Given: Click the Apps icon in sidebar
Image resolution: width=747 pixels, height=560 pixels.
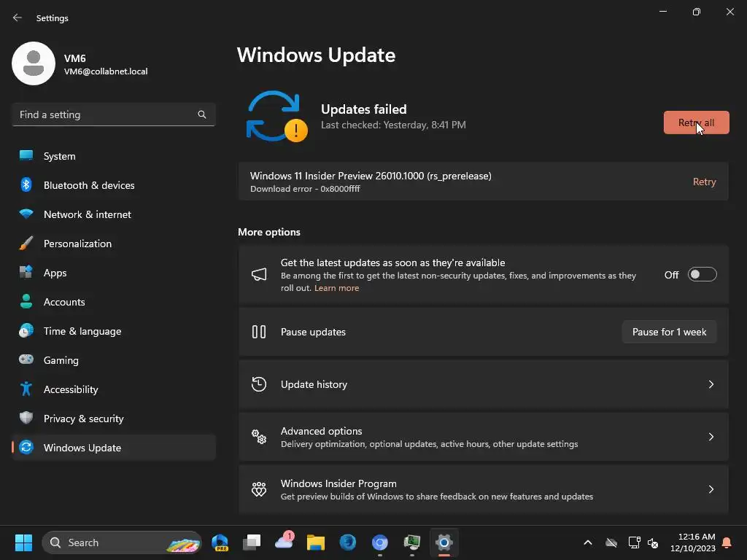Looking at the screenshot, I should pyautogui.click(x=26, y=272).
